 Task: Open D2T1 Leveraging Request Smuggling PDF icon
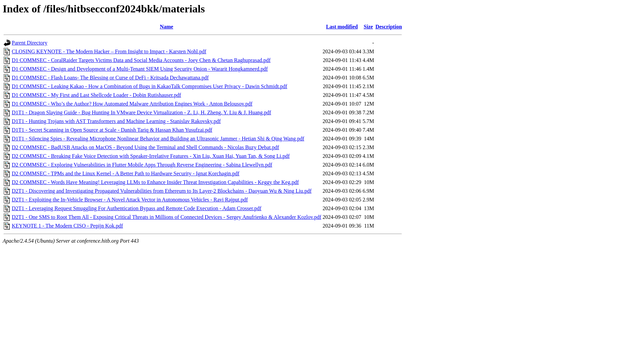7,208
